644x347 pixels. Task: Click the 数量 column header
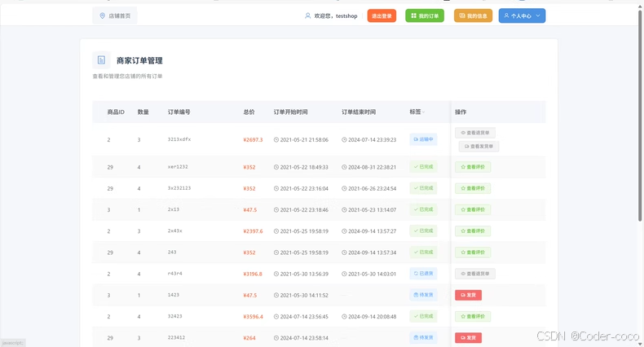[x=143, y=112]
